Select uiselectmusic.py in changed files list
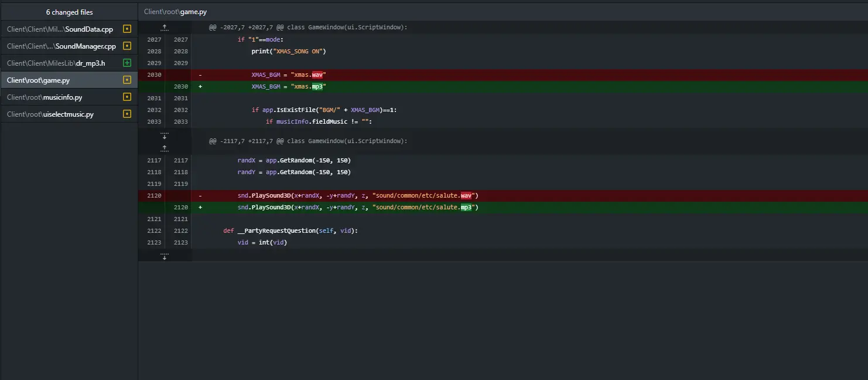Image resolution: width=868 pixels, height=380 pixels. 69,114
